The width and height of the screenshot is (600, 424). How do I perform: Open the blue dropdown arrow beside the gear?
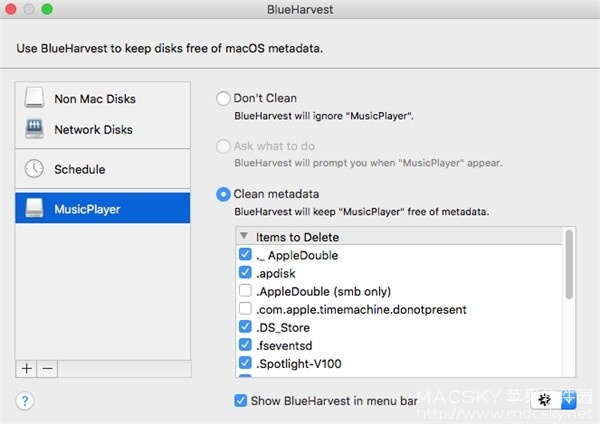tap(569, 400)
